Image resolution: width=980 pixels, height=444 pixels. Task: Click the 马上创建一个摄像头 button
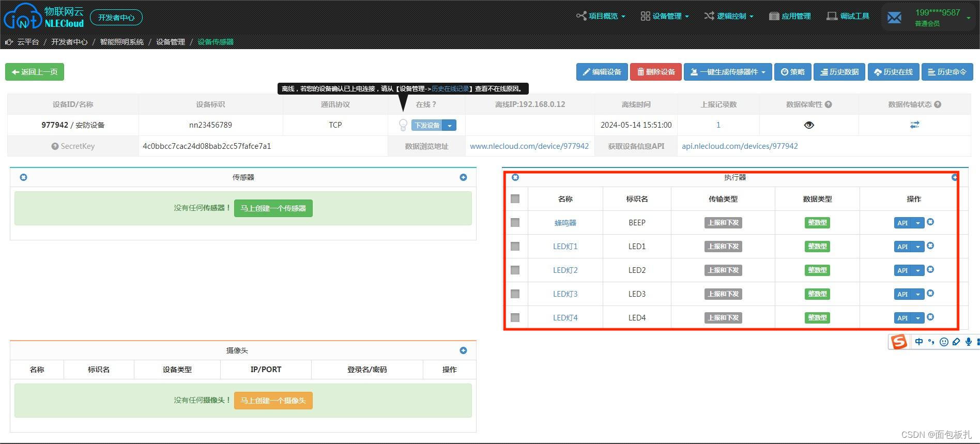point(273,401)
